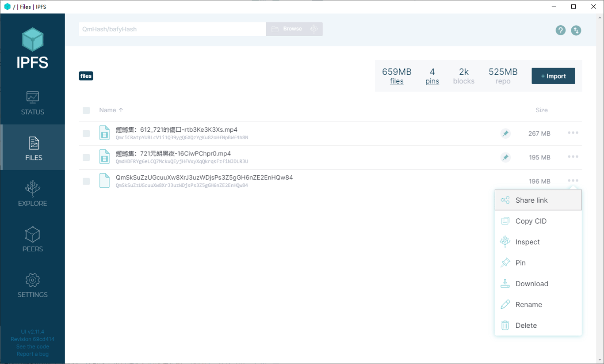Open the Settings page in sidebar
Image resolution: width=604 pixels, height=364 pixels.
point(32,284)
